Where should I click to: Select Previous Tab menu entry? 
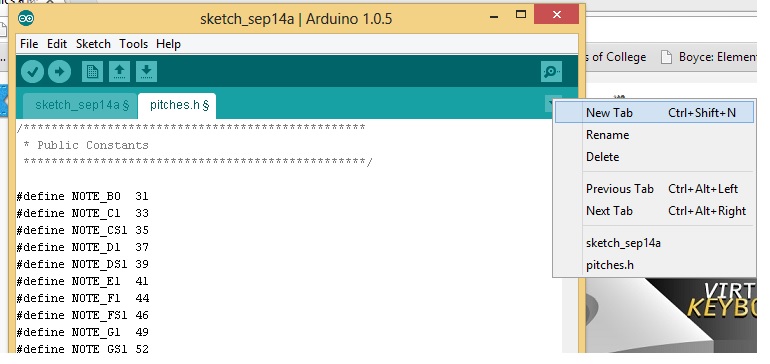[655, 189]
